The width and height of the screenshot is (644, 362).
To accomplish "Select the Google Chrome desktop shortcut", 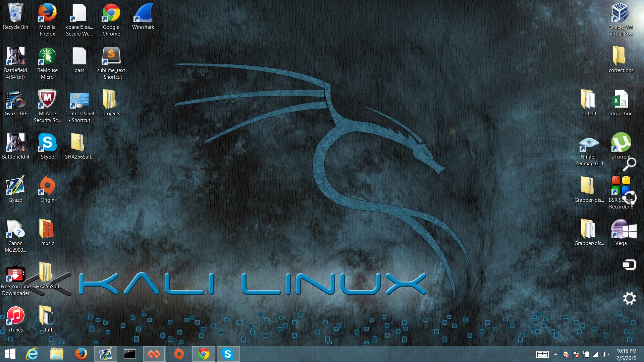I will (x=111, y=19).
